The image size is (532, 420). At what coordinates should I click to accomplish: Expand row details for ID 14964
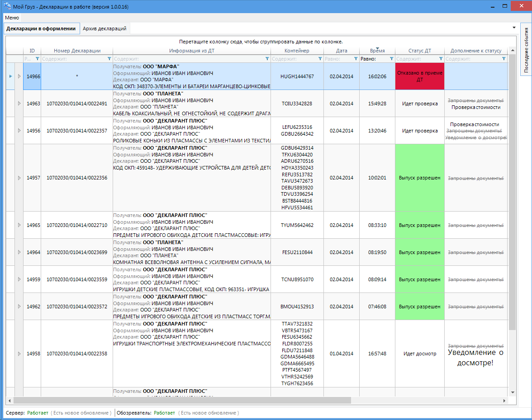[x=19, y=252]
